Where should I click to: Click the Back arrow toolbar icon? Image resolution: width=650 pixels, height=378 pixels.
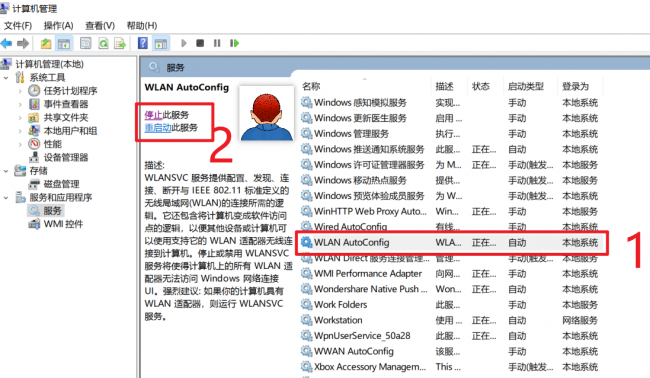(x=7, y=43)
